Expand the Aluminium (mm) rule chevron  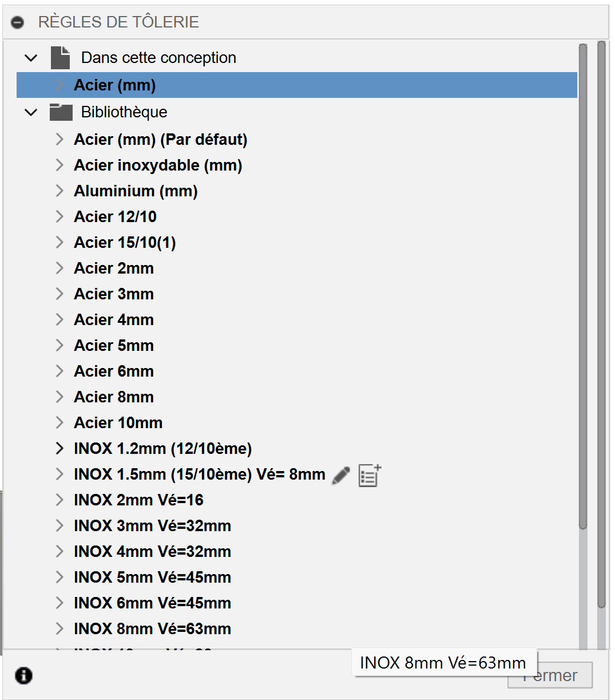[59, 191]
